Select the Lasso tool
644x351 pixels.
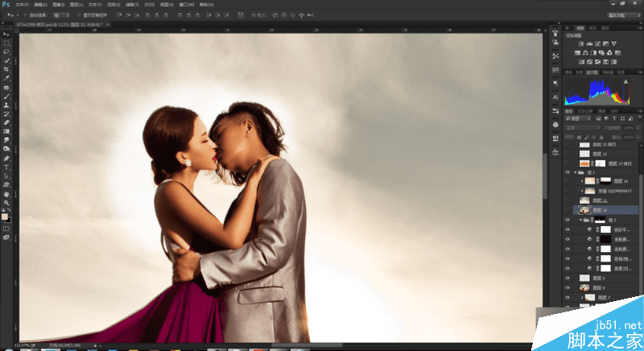click(x=6, y=52)
